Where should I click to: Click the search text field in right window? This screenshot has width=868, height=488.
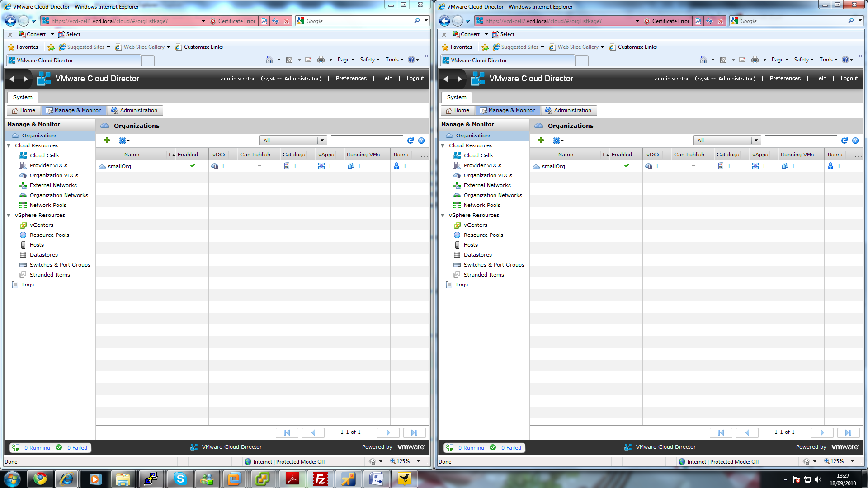point(800,141)
